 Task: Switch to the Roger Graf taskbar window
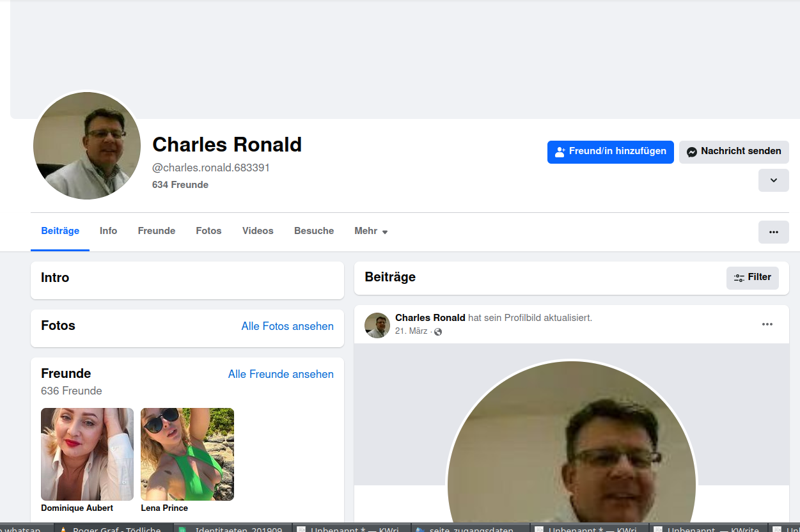tap(114, 528)
